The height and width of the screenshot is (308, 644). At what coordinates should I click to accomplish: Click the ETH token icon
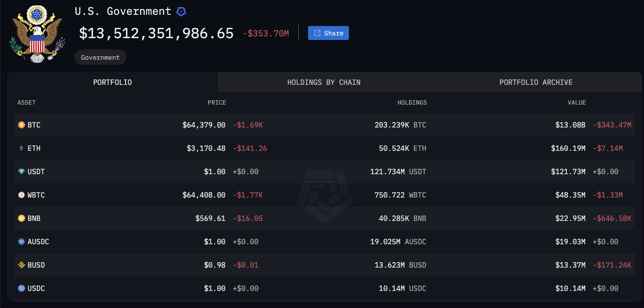pyautogui.click(x=21, y=148)
